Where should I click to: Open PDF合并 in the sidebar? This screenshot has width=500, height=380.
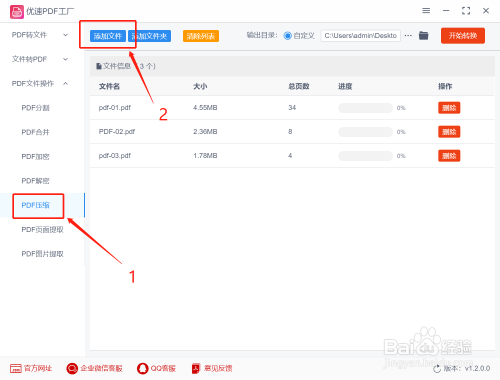(36, 132)
